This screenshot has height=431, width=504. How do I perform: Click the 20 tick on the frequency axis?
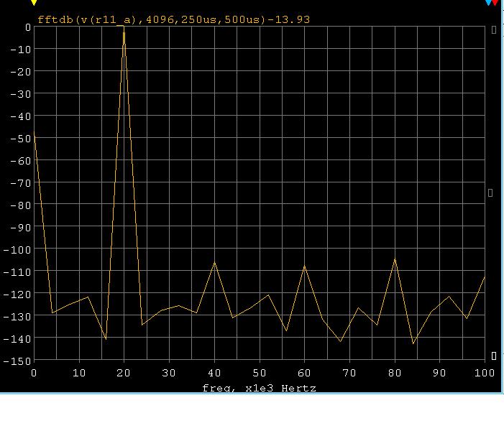pyautogui.click(x=124, y=373)
